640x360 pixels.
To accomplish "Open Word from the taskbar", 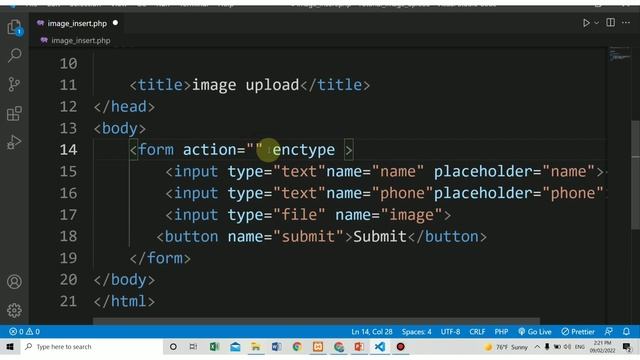I will 276,347.
